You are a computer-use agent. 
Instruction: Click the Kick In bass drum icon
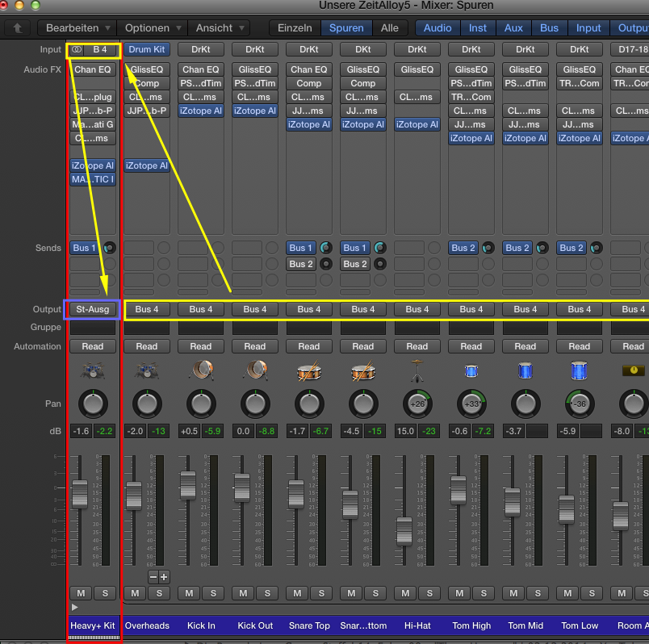201,370
